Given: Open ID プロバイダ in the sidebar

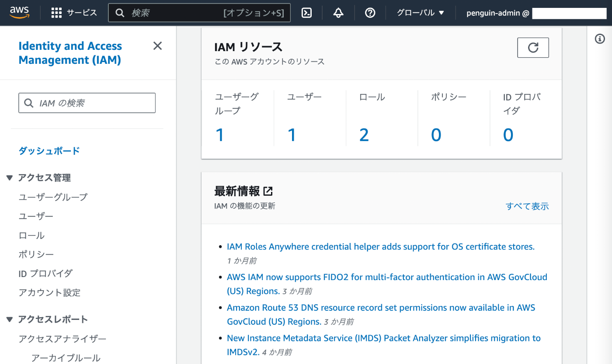Looking at the screenshot, I should click(x=45, y=274).
